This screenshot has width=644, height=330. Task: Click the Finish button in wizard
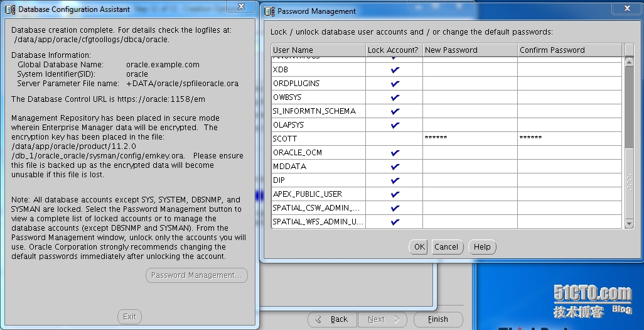coord(438,319)
